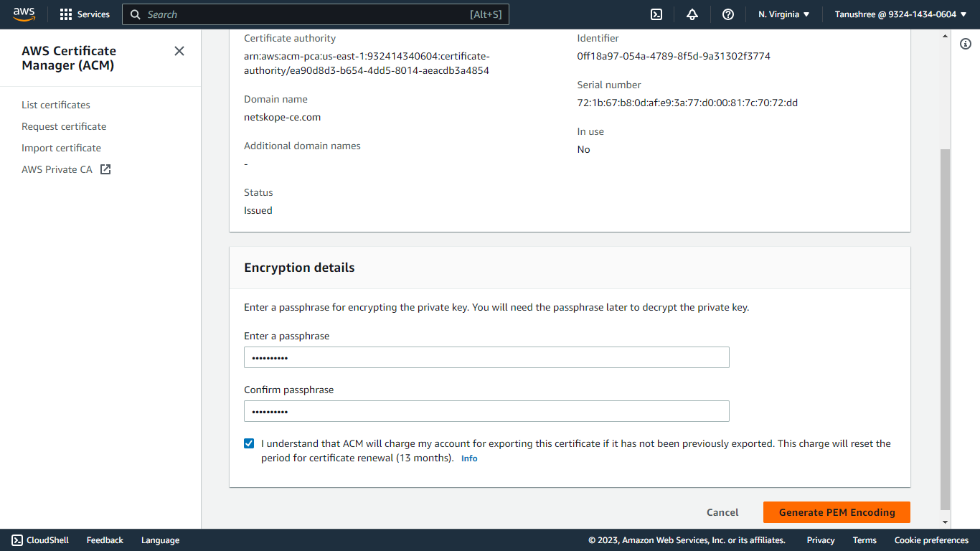Go to List certificates
The image size is (980, 551).
(x=56, y=105)
